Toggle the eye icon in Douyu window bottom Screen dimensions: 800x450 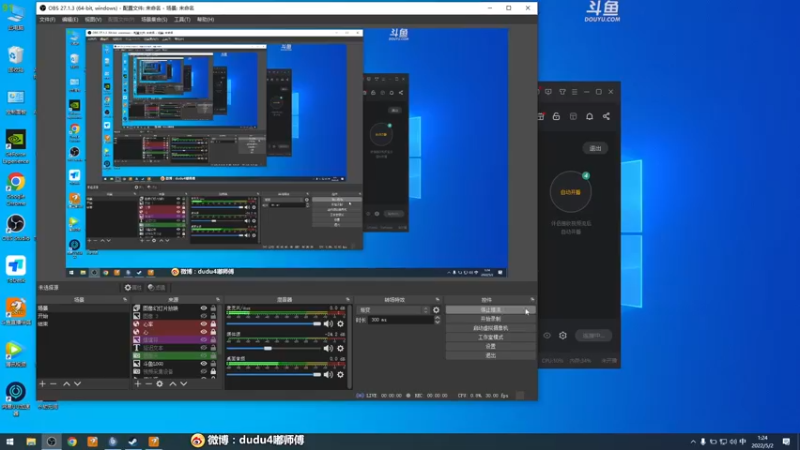(547, 336)
